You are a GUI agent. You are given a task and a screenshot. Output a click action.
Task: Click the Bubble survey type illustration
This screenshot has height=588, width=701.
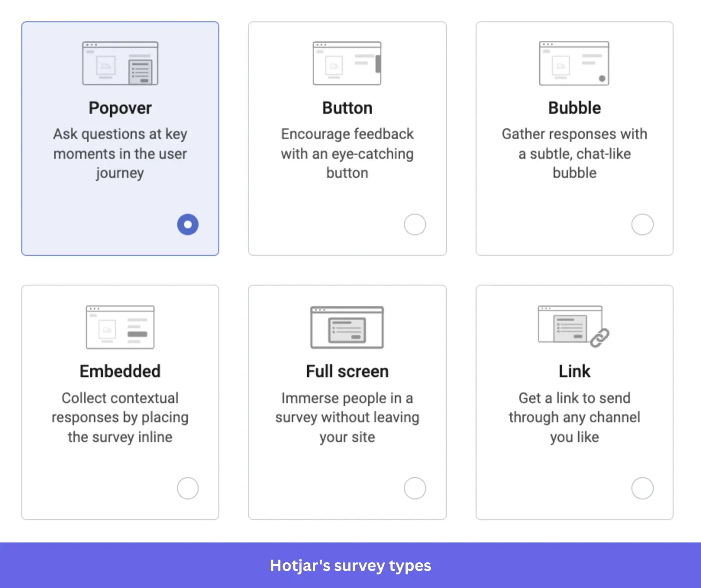(574, 62)
